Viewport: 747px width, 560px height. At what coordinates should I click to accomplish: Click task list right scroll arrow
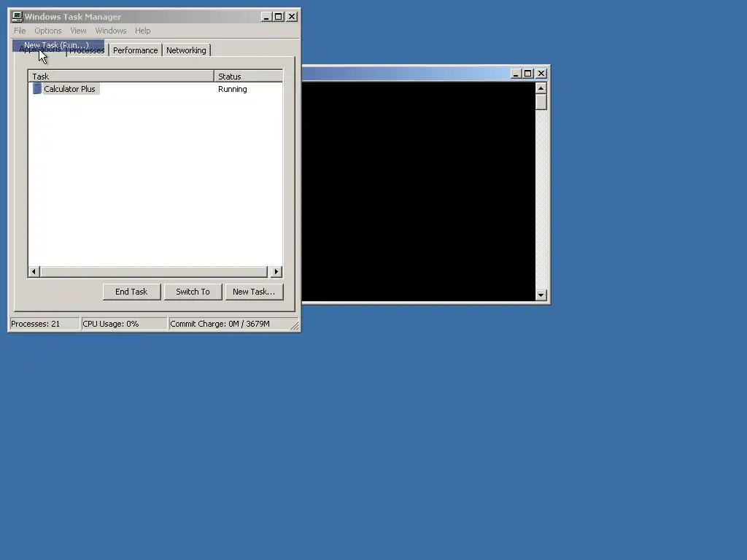(x=276, y=272)
